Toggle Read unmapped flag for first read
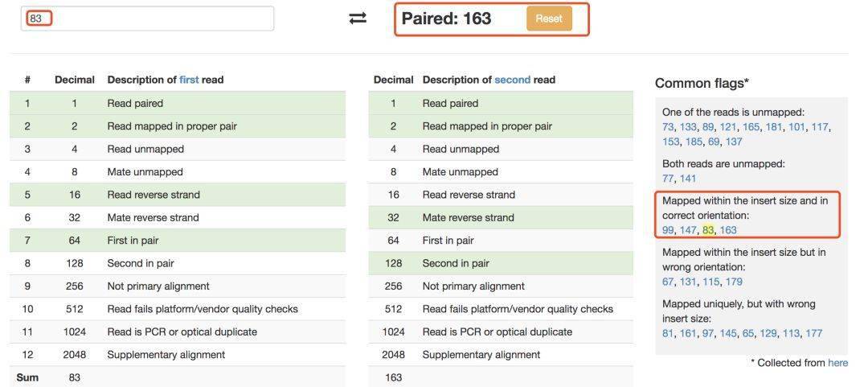The width and height of the screenshot is (868, 387). coord(178,149)
